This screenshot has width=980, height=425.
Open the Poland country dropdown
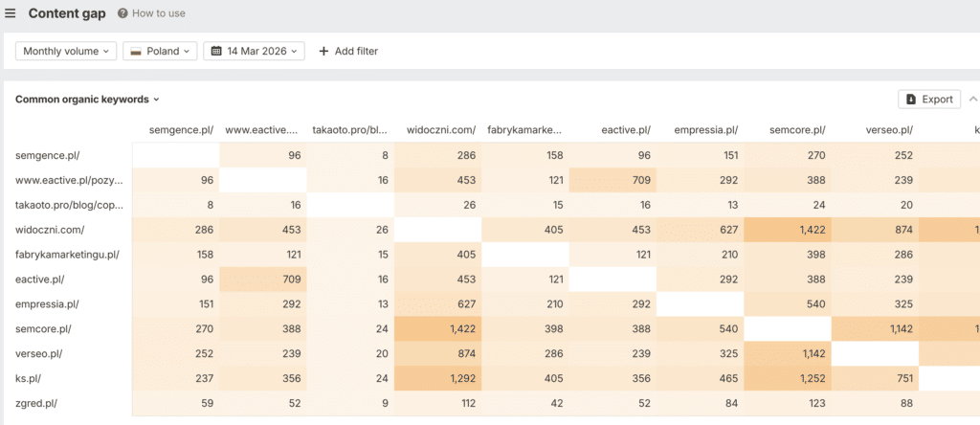[160, 52]
